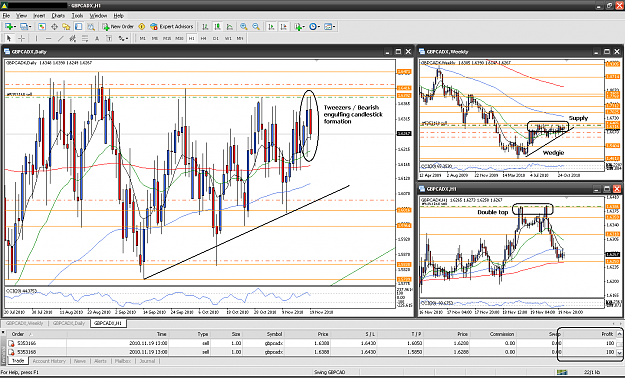Open the Market Watch panel icon
625x378 pixels.
[x=41, y=27]
